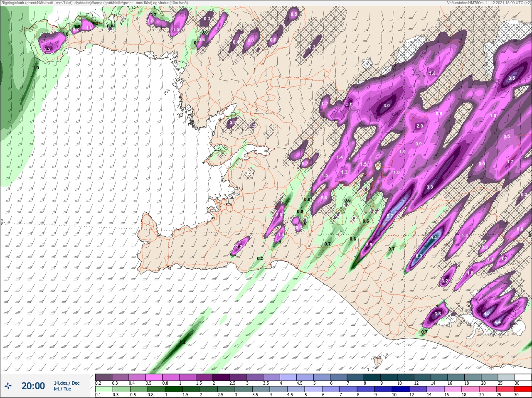The height and width of the screenshot is (398, 532).
Task: Click the darkest purple swatch between 2 and 2.5 in the upper legend row
Action: pos(221,377)
